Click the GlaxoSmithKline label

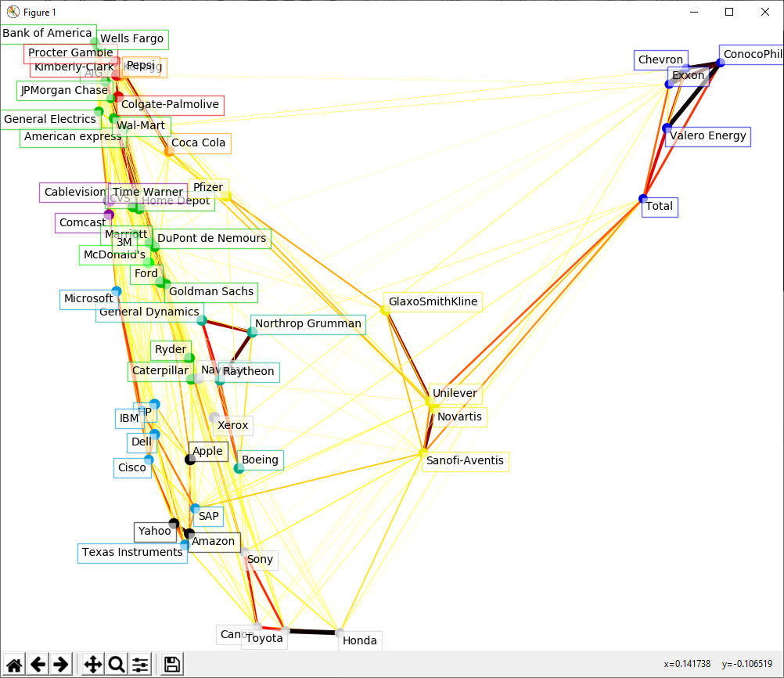(x=433, y=302)
